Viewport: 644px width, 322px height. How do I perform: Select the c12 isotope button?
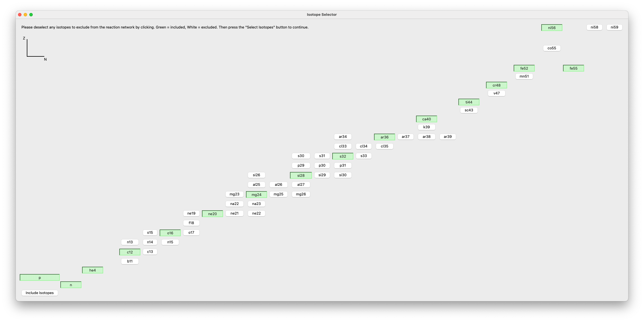[x=130, y=252]
